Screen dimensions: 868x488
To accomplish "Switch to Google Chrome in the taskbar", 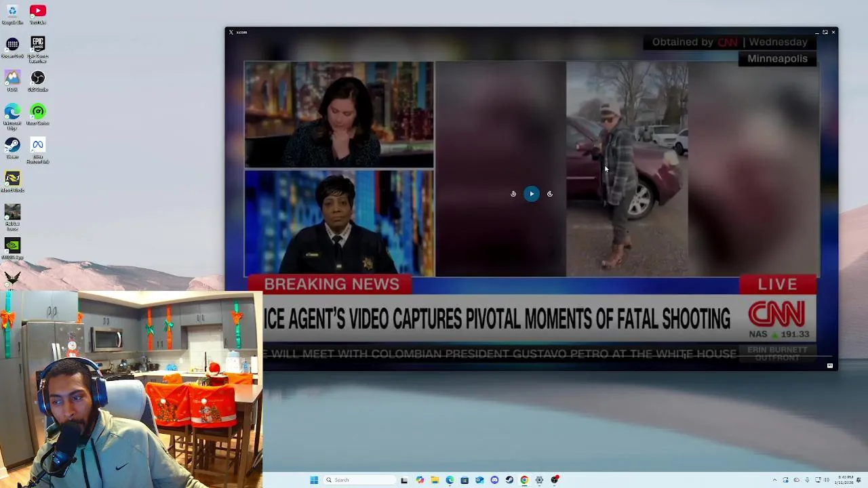I will 524,480.
